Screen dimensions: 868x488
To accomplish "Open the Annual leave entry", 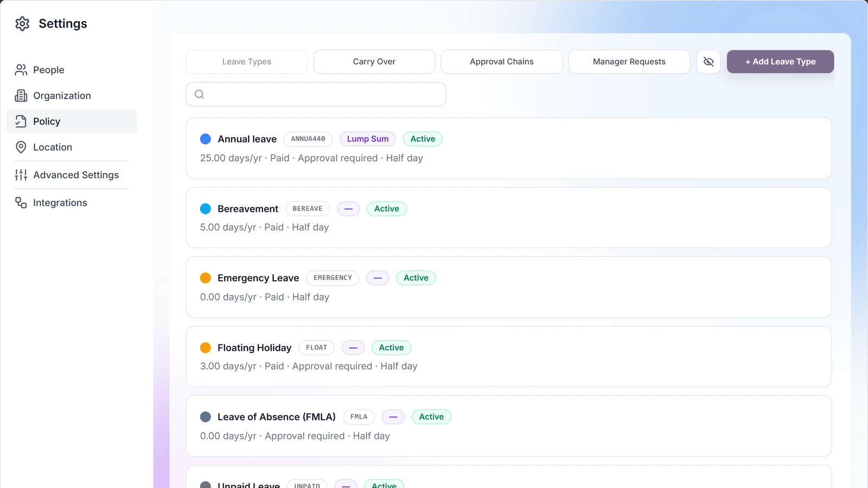I will click(509, 148).
